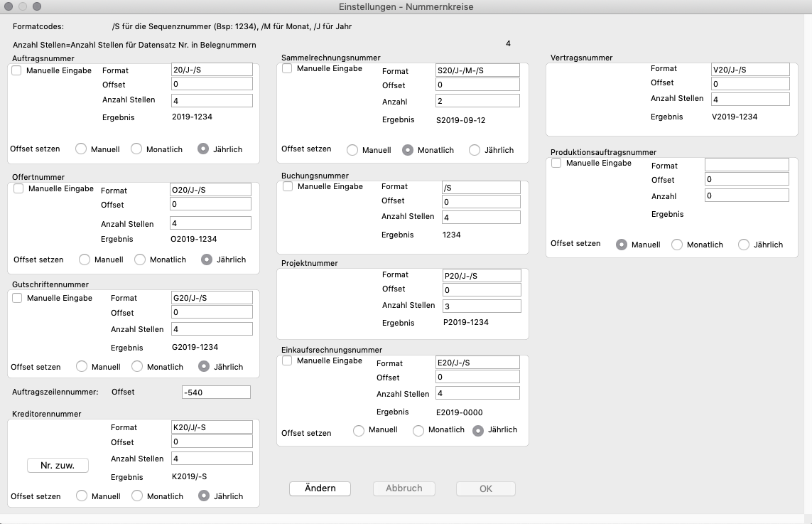Choose Jährlich offset for Sammelrechnungsnummer

click(x=475, y=150)
